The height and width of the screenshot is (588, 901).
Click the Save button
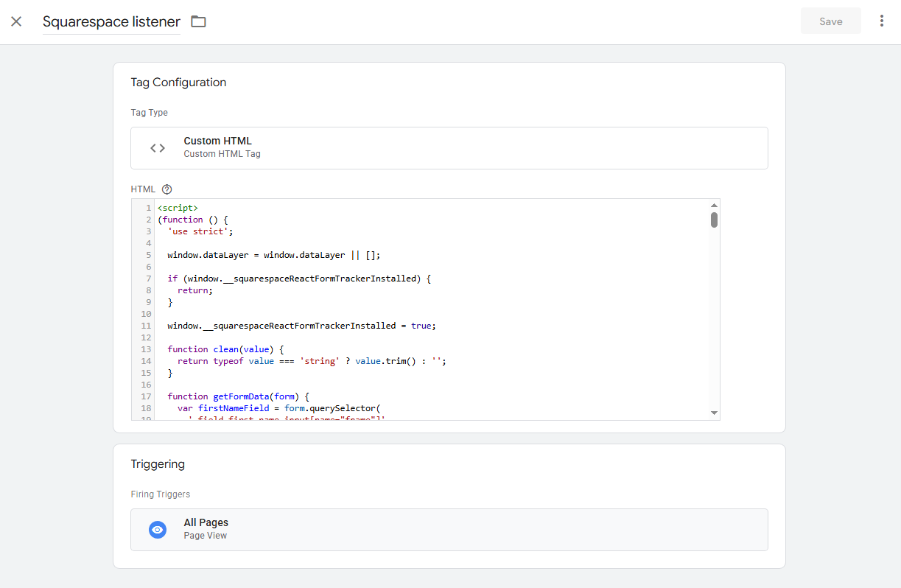coord(830,21)
